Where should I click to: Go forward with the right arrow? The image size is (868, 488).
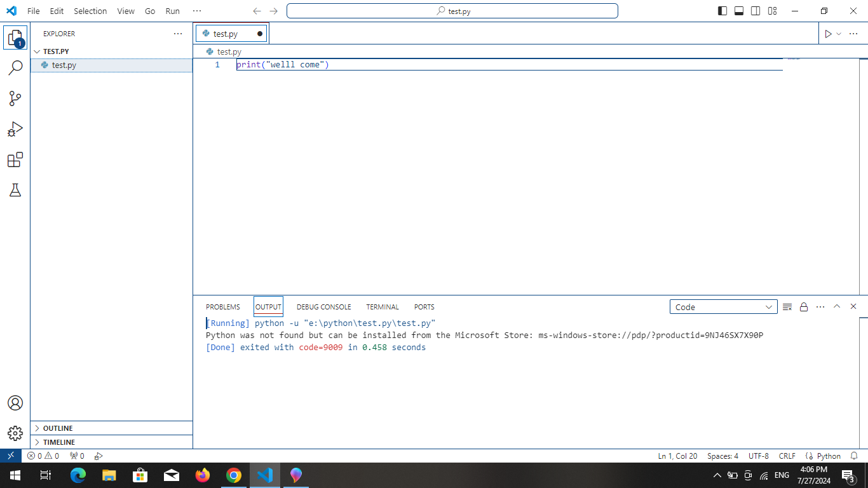pos(274,11)
